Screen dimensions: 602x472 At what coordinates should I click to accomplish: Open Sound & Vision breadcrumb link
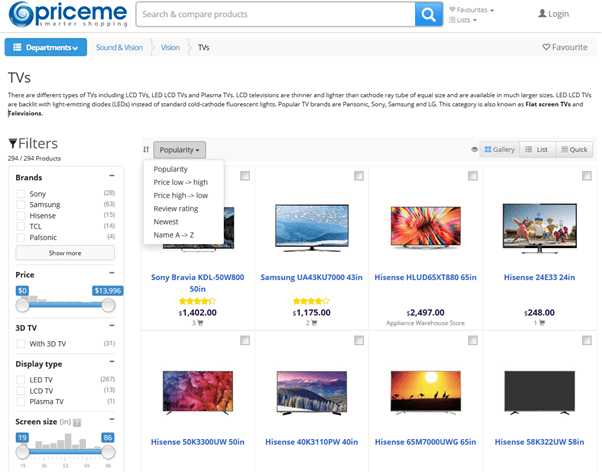[x=119, y=47]
